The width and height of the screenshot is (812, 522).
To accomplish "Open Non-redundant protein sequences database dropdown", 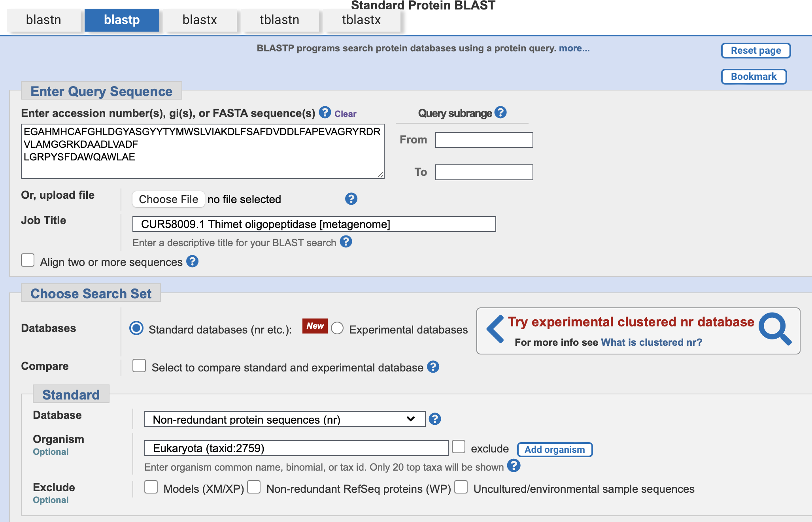I will pyautogui.click(x=285, y=419).
